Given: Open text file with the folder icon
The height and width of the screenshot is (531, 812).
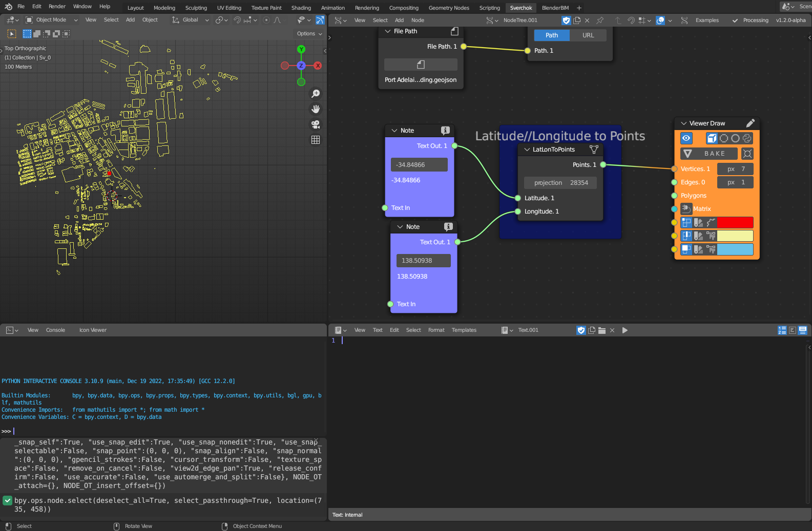Looking at the screenshot, I should [x=602, y=330].
